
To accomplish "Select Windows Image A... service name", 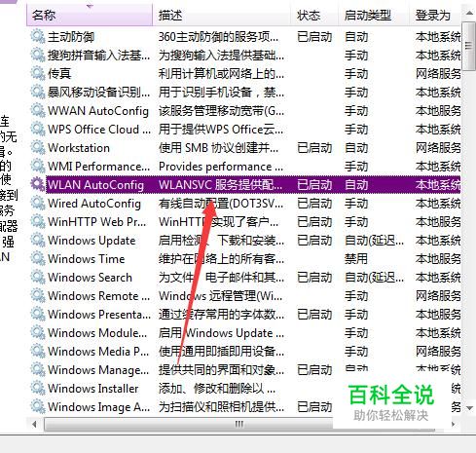I will pyautogui.click(x=98, y=407).
